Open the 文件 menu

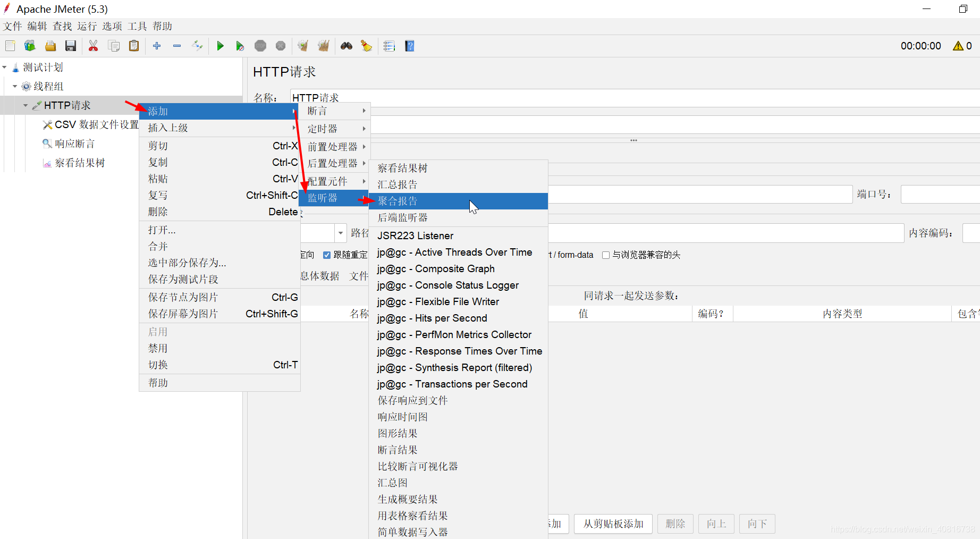13,26
